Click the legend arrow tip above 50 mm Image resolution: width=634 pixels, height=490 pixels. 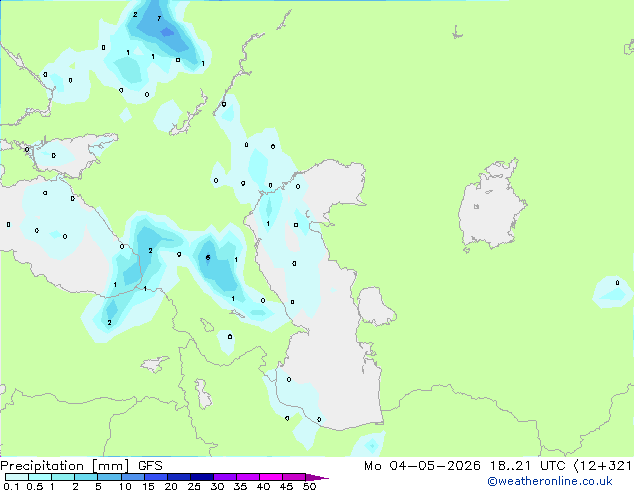[x=317, y=477]
